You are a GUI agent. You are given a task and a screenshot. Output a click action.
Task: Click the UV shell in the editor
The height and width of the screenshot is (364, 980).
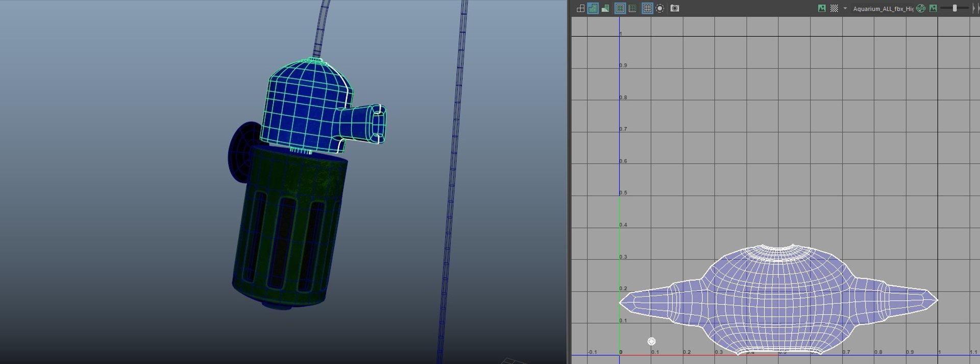point(778,299)
